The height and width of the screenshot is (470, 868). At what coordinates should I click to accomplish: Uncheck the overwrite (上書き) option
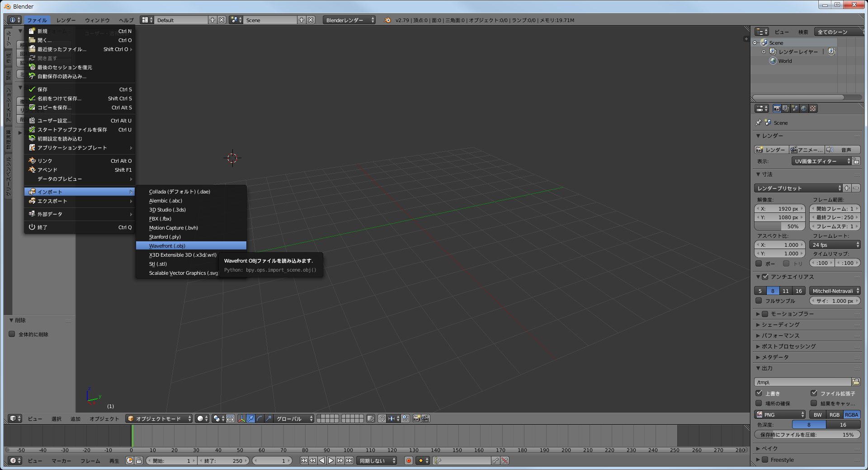coord(759,393)
